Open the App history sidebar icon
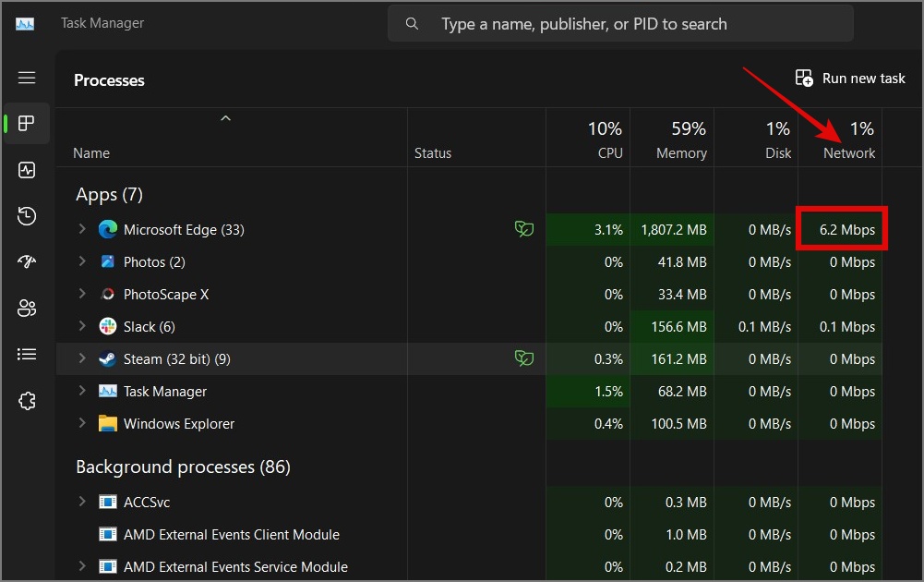This screenshot has width=924, height=582. click(27, 216)
